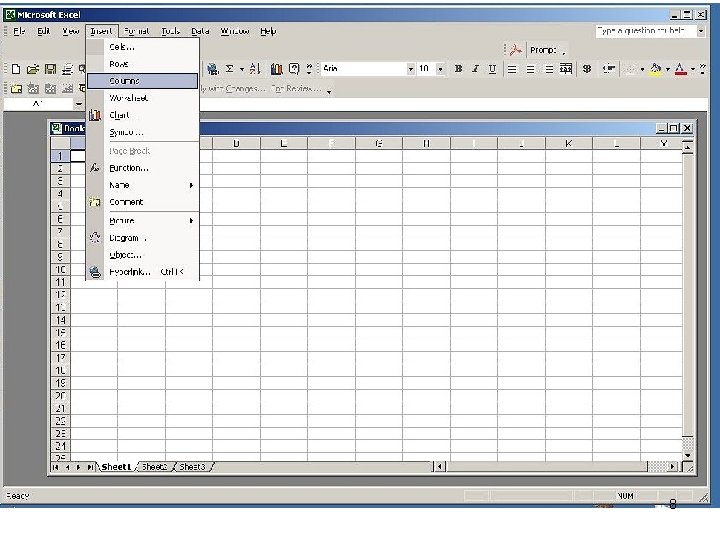Click the Adobe PDF convert icon
Viewport: 720px width, 540px height.
click(x=516, y=50)
